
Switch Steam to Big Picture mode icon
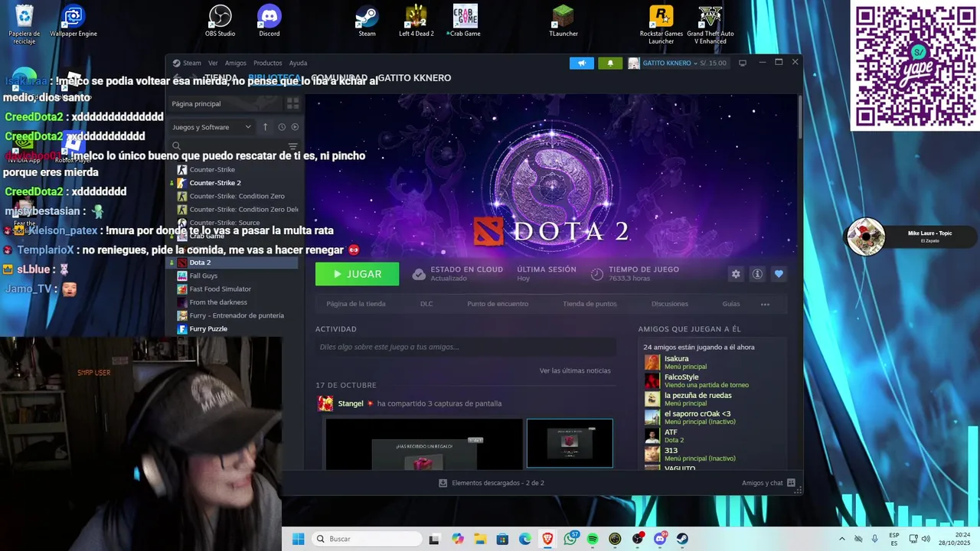coord(742,63)
